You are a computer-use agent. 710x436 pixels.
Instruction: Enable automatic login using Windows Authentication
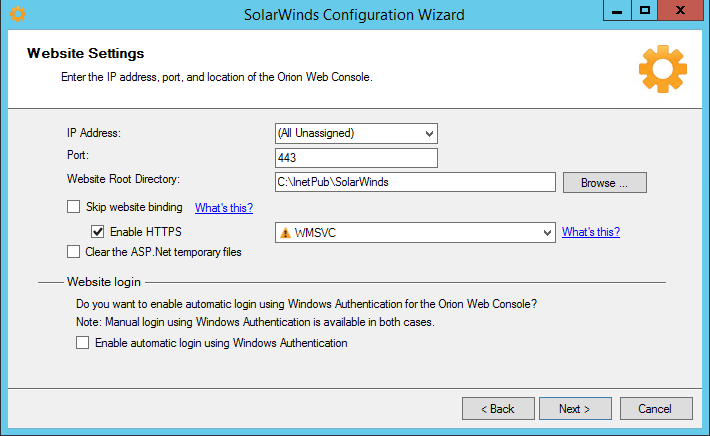click(82, 343)
